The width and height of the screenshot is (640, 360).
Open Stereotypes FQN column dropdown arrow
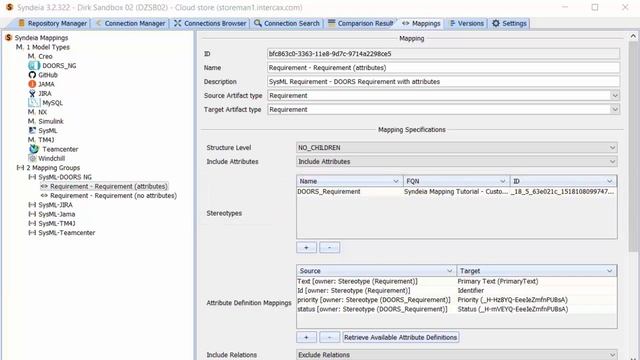coord(503,181)
